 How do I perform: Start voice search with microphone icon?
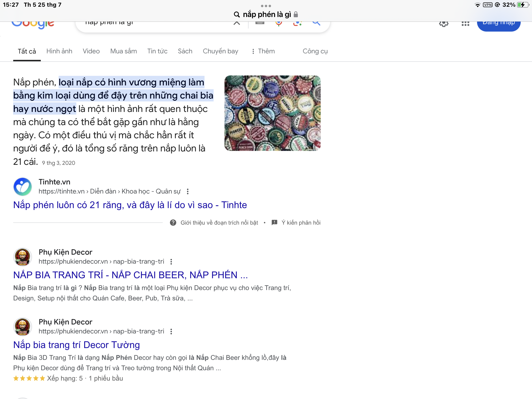point(278,24)
